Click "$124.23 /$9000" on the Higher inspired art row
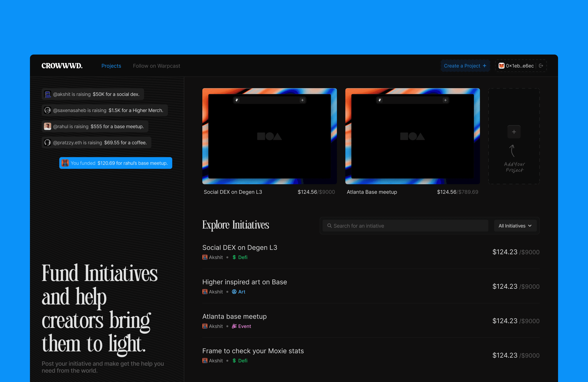 (x=516, y=286)
